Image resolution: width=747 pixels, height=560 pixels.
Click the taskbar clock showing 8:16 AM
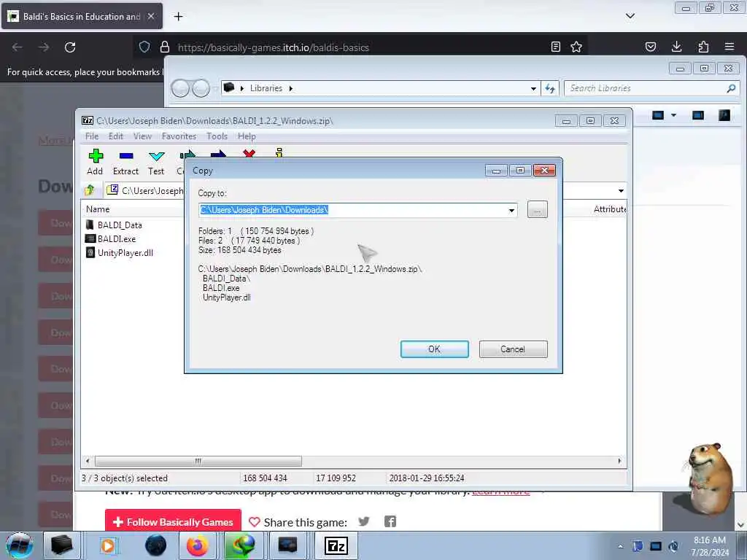pos(710,546)
